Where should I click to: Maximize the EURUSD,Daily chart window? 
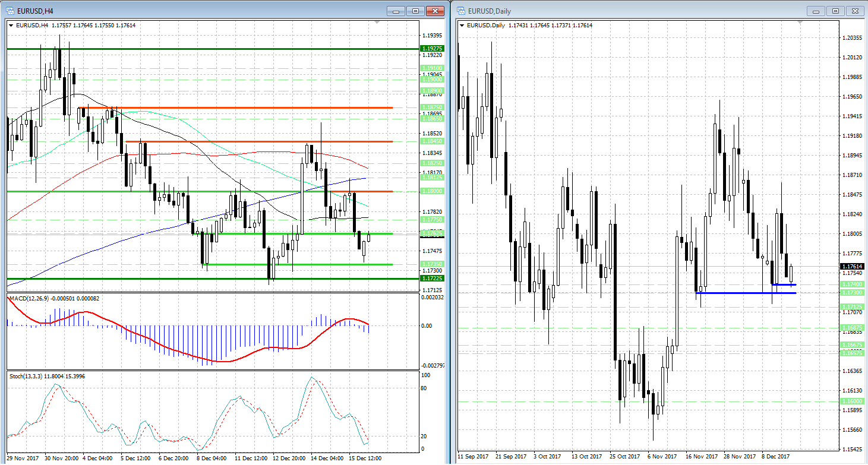[x=836, y=11]
